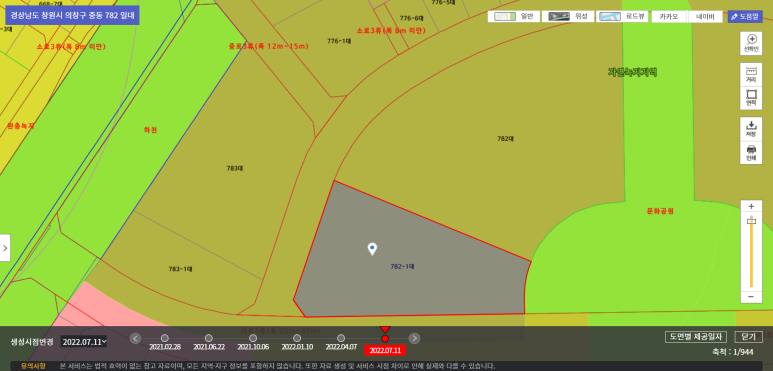Click parcel label 782대

[x=505, y=139]
